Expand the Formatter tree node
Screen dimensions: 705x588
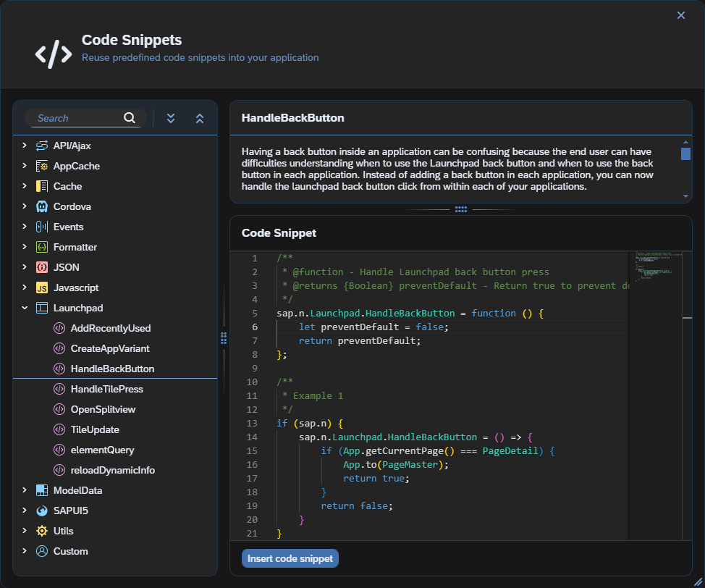click(25, 246)
